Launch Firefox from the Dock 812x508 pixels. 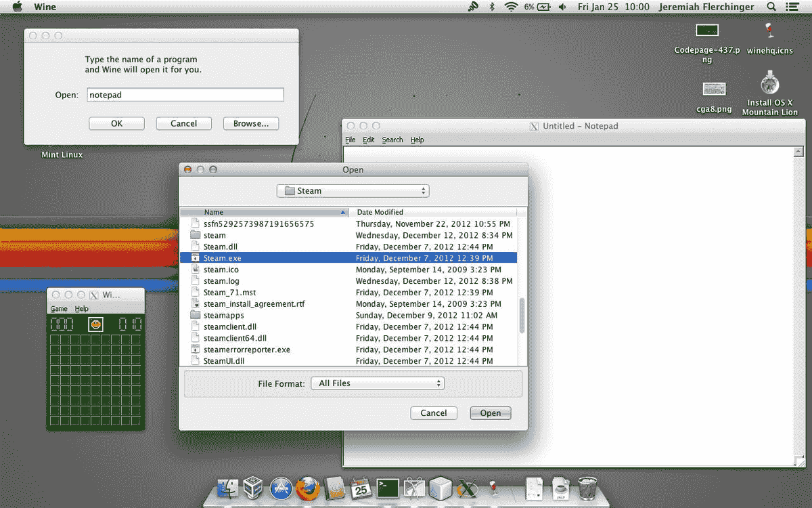pyautogui.click(x=308, y=488)
